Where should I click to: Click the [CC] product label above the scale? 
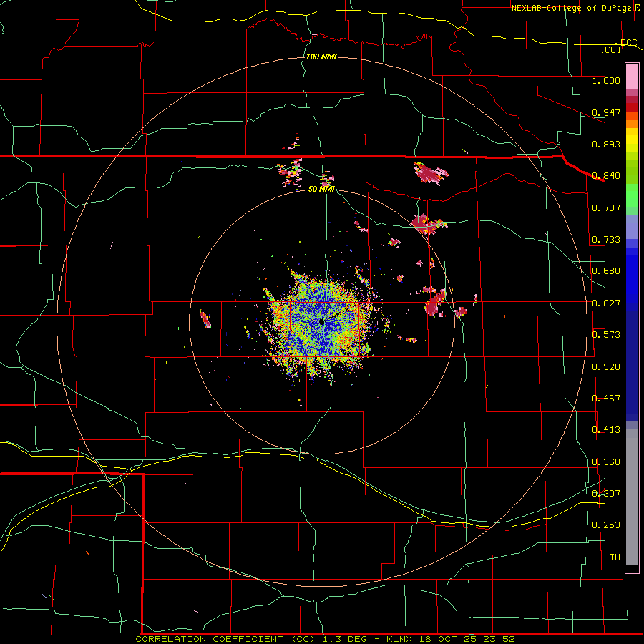[x=611, y=49]
